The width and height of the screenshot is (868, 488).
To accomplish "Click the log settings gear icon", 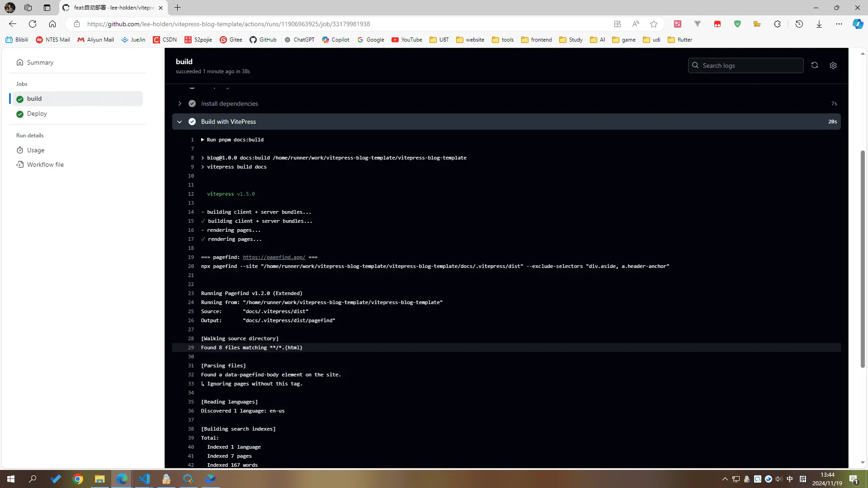I will (x=833, y=66).
